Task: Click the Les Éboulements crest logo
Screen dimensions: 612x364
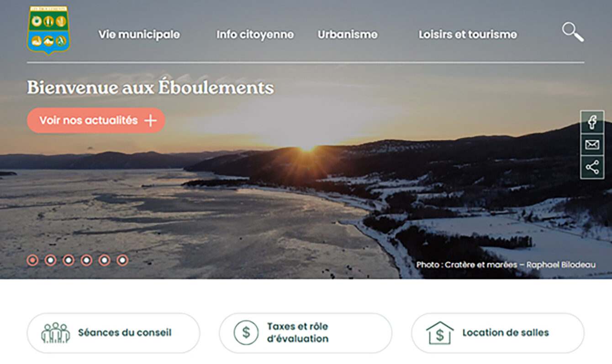Action: pyautogui.click(x=48, y=31)
